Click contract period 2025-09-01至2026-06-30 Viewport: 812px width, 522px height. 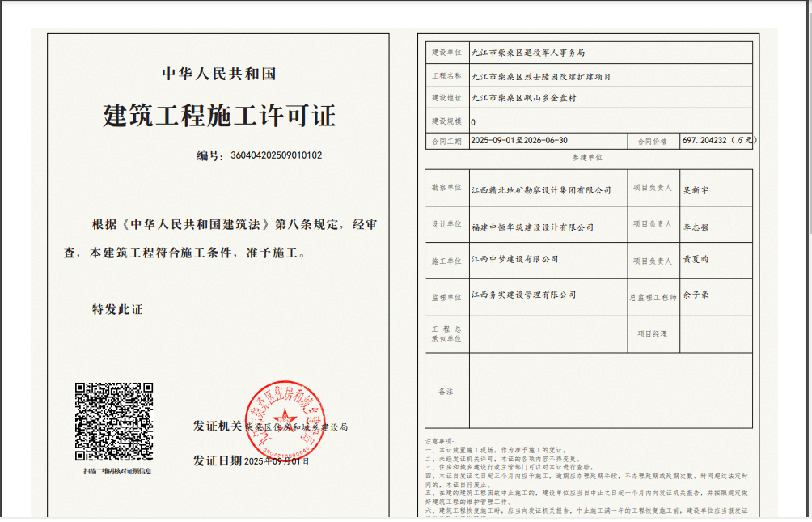518,140
